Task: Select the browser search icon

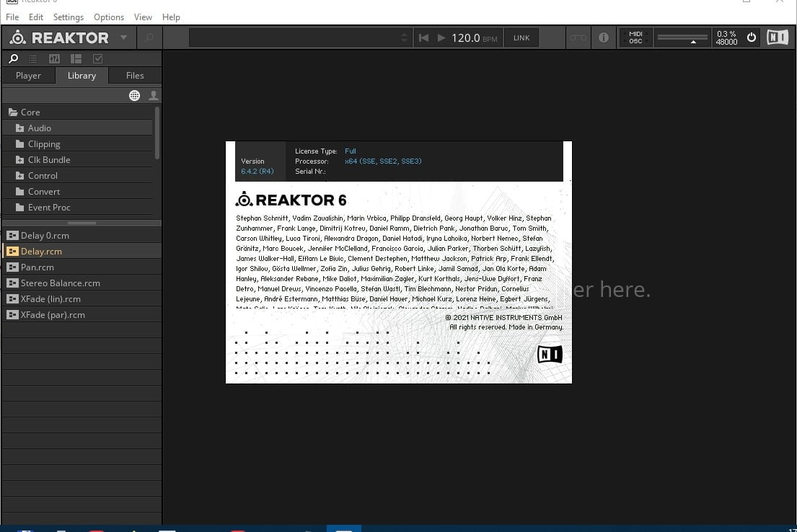Action: pos(13,59)
